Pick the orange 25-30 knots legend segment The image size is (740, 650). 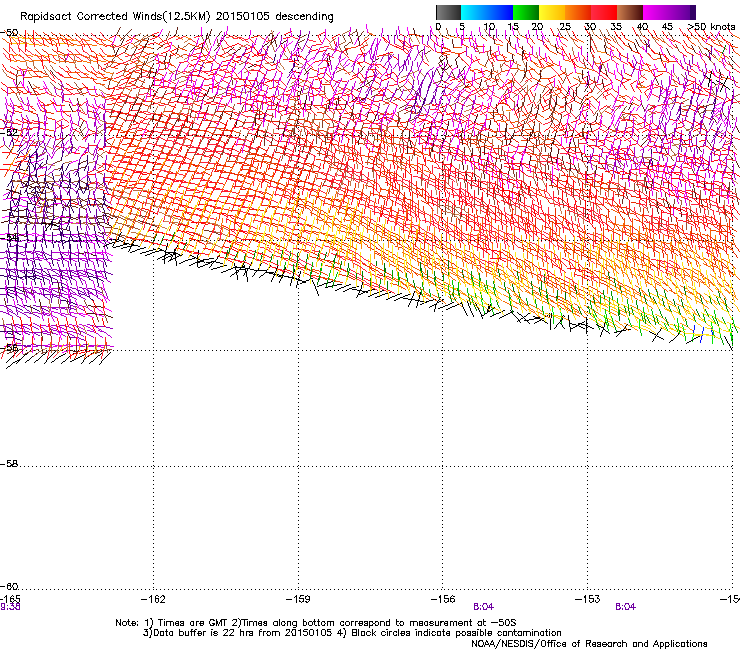point(578,12)
